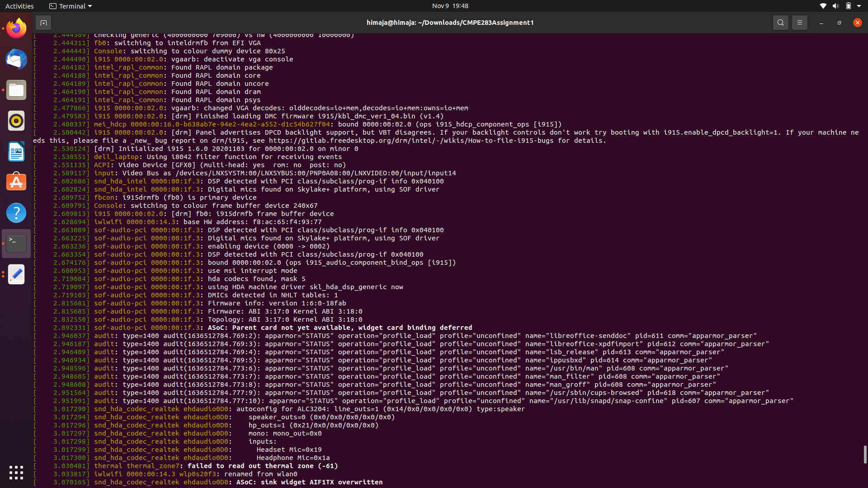
Task: Click the network status icon
Action: click(x=823, y=6)
